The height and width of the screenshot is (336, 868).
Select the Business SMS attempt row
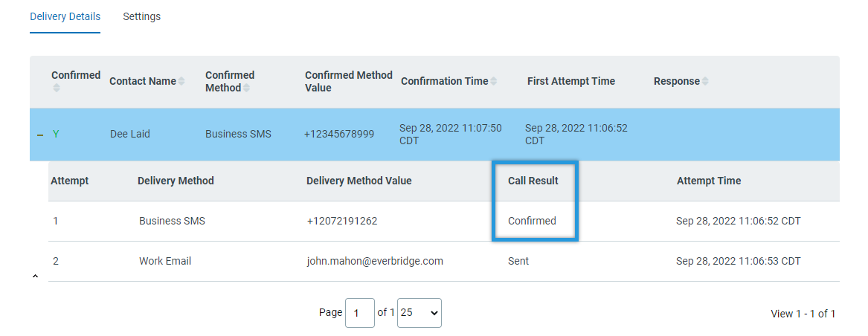click(444, 222)
